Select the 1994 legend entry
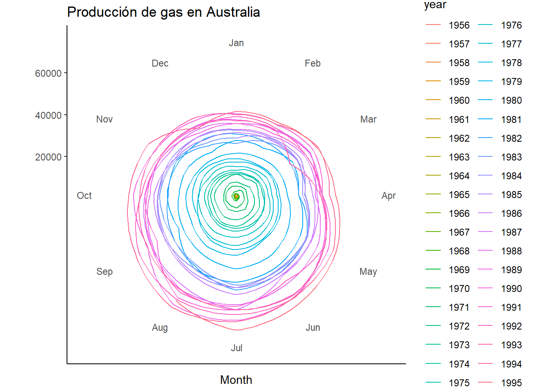This screenshot has width=549, height=392. pyautogui.click(x=500, y=364)
